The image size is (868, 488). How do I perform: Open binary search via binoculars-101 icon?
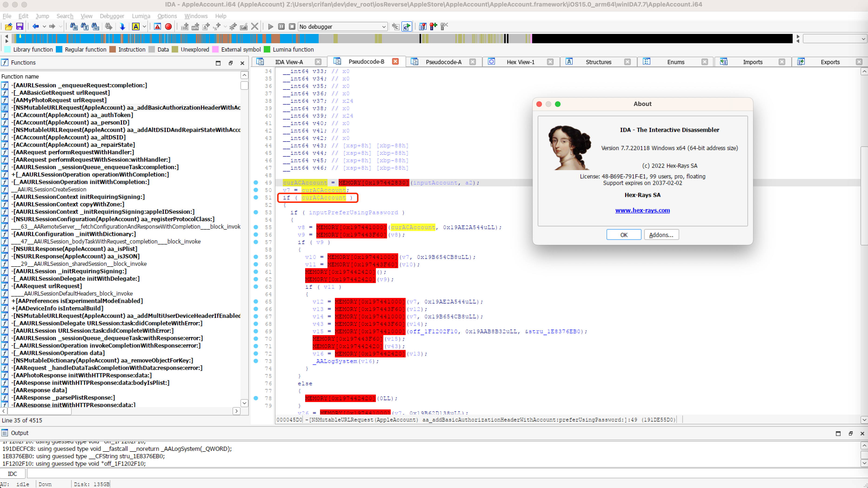point(95,26)
